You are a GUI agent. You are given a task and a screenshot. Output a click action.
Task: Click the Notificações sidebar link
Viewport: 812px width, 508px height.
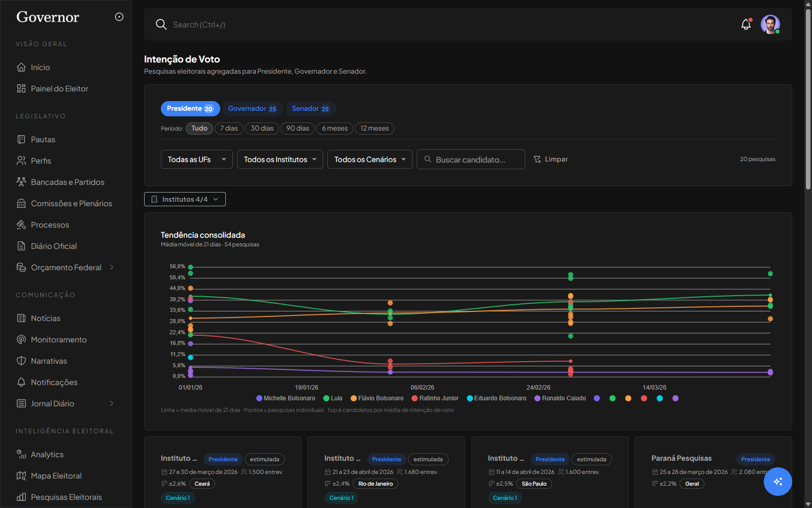(x=54, y=382)
